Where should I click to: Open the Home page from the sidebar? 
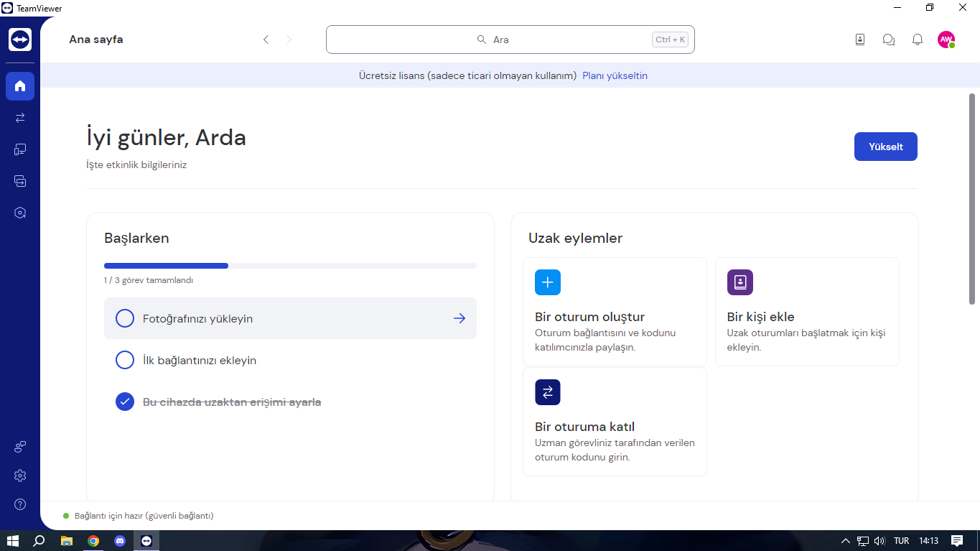tap(20, 86)
